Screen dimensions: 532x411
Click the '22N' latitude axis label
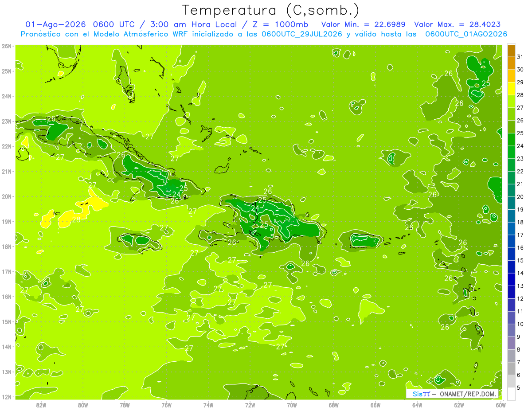pos(6,146)
